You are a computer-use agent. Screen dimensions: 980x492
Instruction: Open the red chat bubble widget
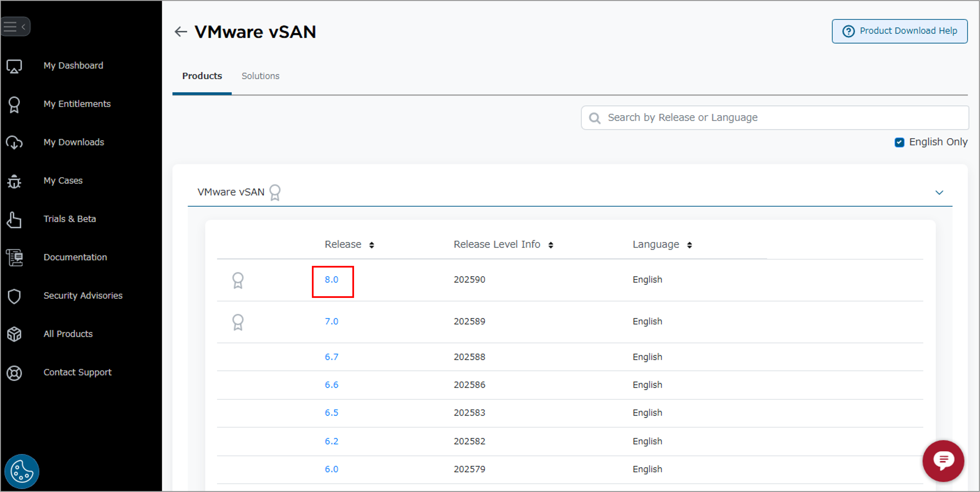tap(943, 461)
